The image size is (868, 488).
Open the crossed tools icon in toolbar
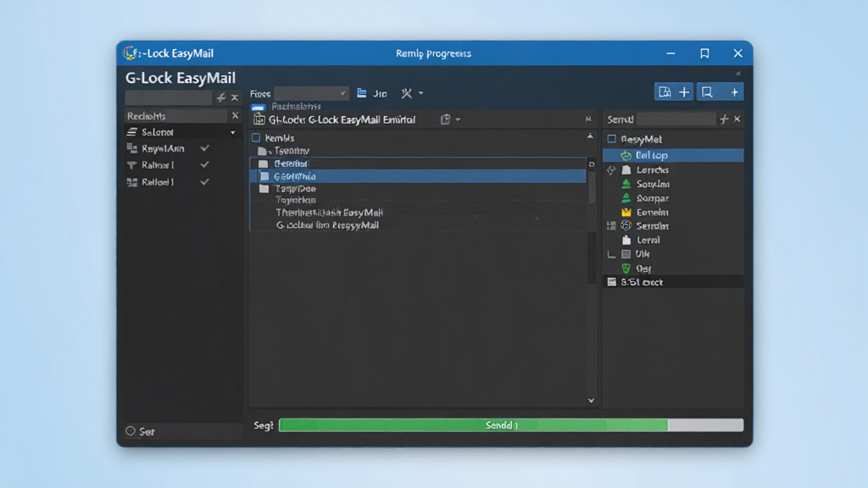(x=407, y=93)
